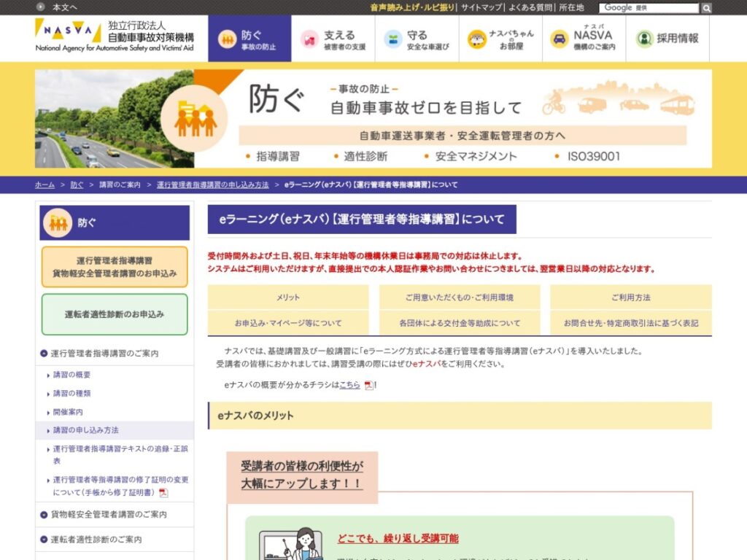747x560 pixels.
Task: Click 運転者適性診断のお申込み button
Action: (115, 314)
